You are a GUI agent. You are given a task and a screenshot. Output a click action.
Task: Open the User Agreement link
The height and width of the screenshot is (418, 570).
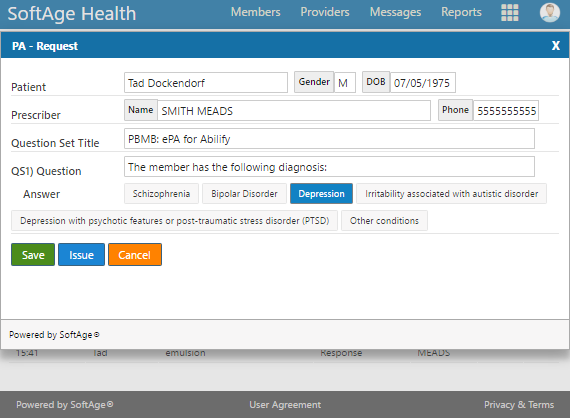coord(285,405)
